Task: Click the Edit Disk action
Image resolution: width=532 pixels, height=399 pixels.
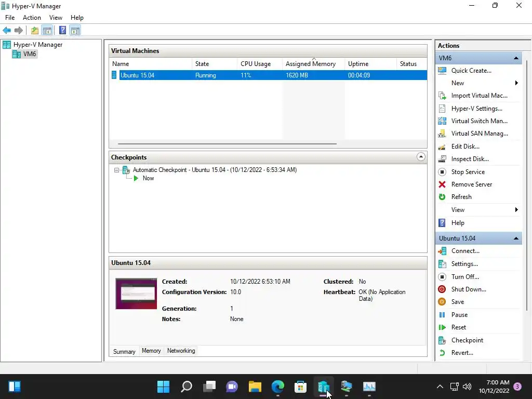Action: (x=465, y=147)
